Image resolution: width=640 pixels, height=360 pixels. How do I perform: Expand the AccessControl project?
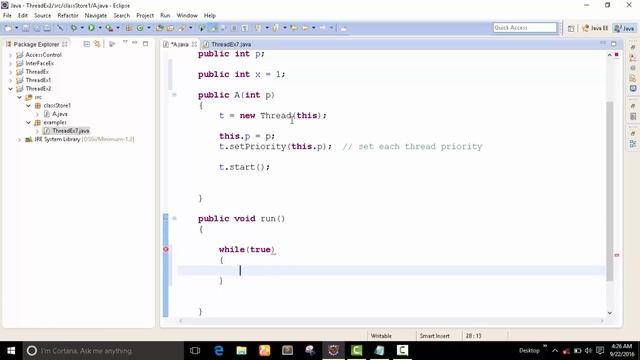11,55
